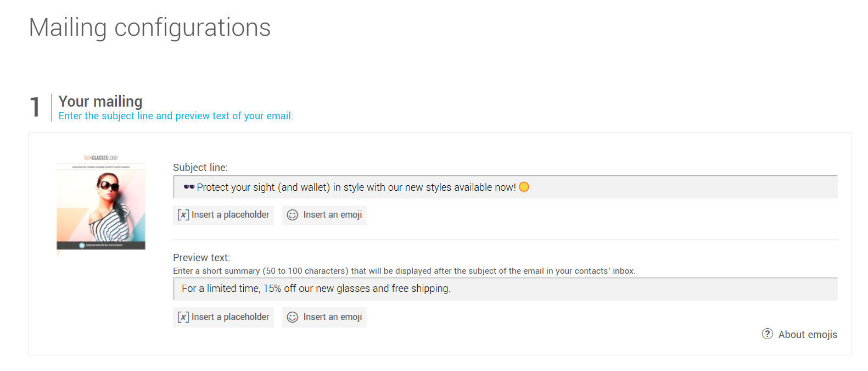This screenshot has height=371, width=868.
Task: Click the [x] placeholder icon under Preview text
Action: 183,317
